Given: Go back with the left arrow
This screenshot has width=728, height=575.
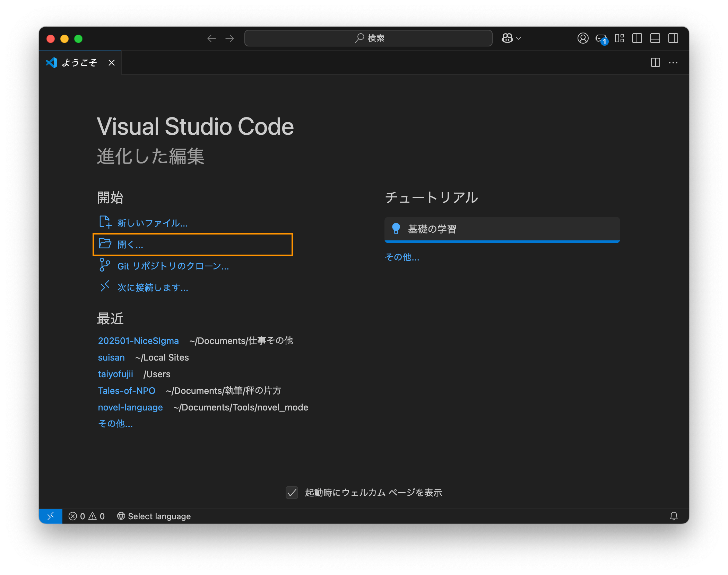Looking at the screenshot, I should [211, 38].
